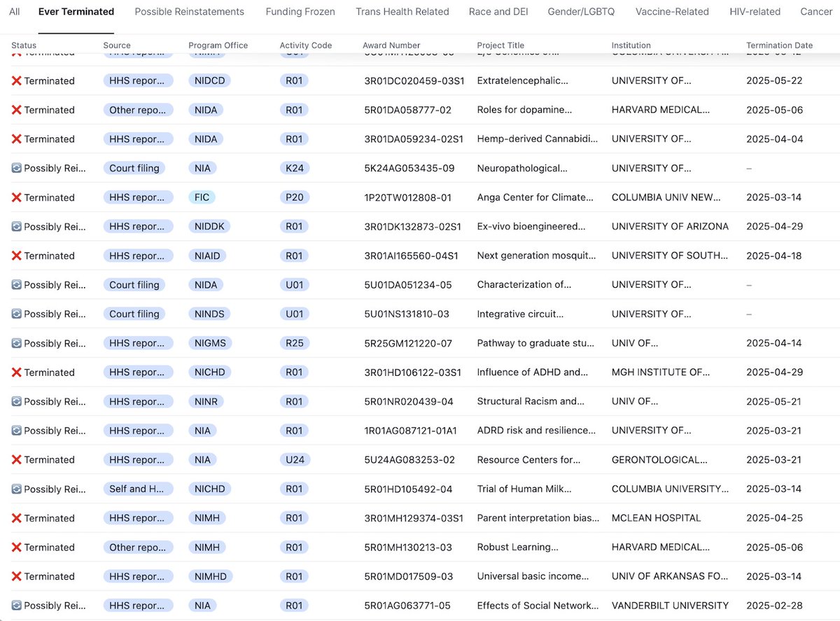Click the Court filing badge on the NINDS row
The width and height of the screenshot is (840, 621).
[134, 314]
